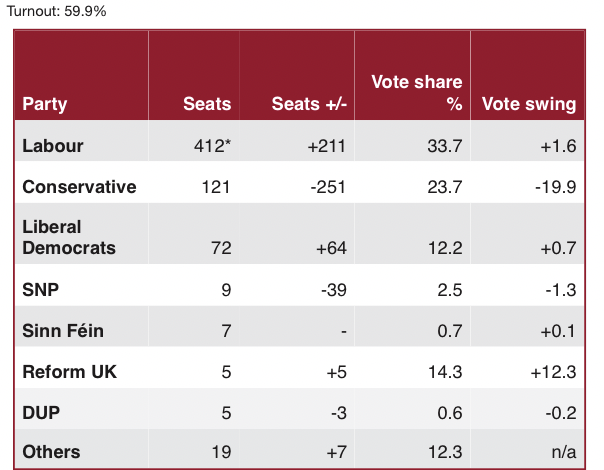Click Labour's 412* seats value
604x470 pixels.
coord(212,145)
